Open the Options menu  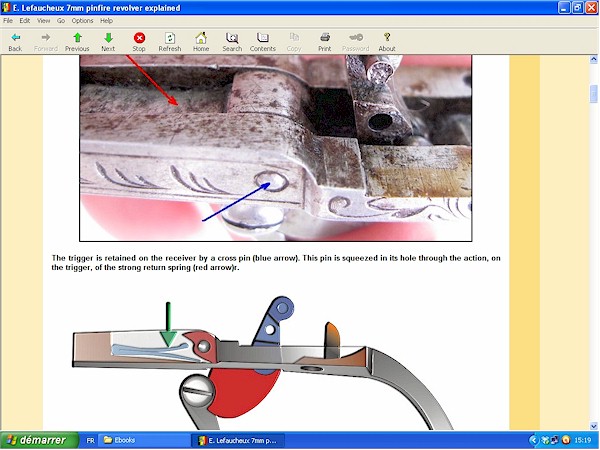pos(82,21)
